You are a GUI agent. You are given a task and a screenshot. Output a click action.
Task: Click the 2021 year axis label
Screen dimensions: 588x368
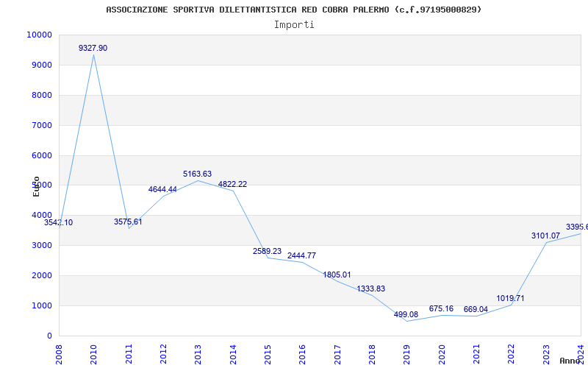[476, 355]
